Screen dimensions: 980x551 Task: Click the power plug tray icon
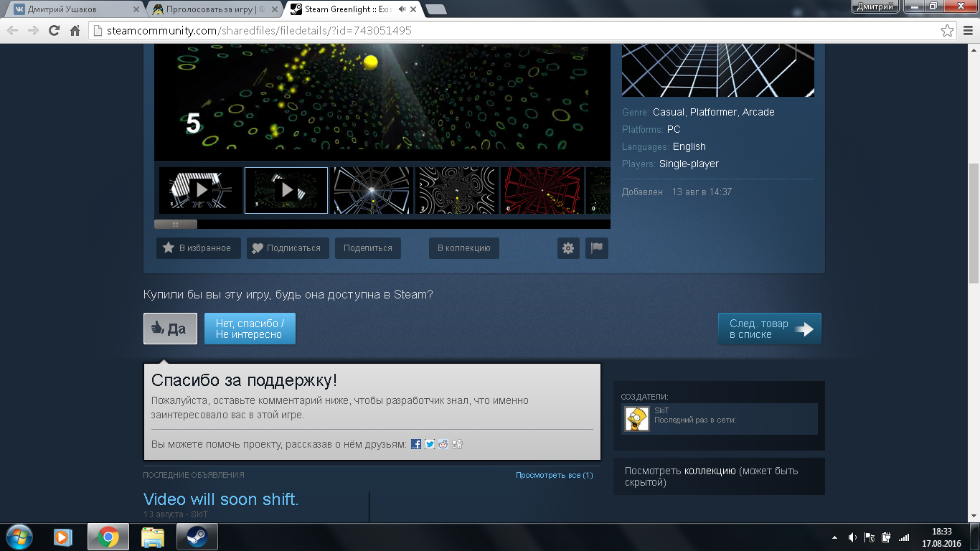pyautogui.click(x=887, y=537)
